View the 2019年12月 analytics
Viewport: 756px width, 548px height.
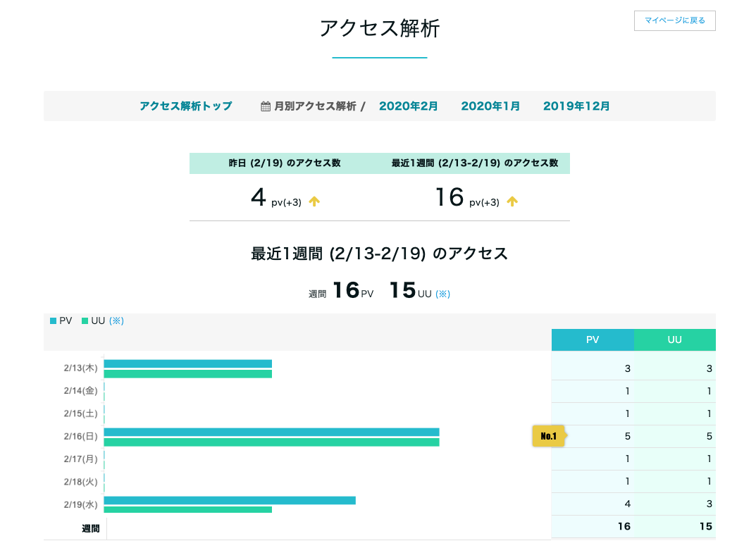click(576, 106)
